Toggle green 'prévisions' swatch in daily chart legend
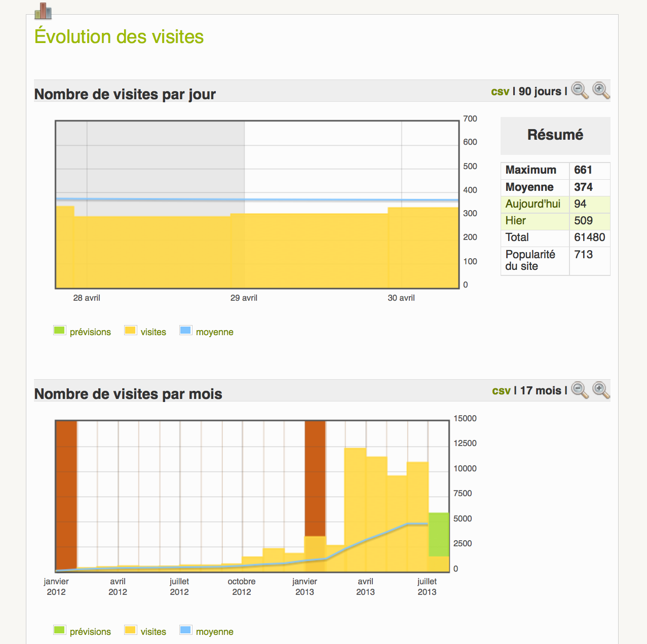Screen dimensions: 647x644 tap(59, 331)
